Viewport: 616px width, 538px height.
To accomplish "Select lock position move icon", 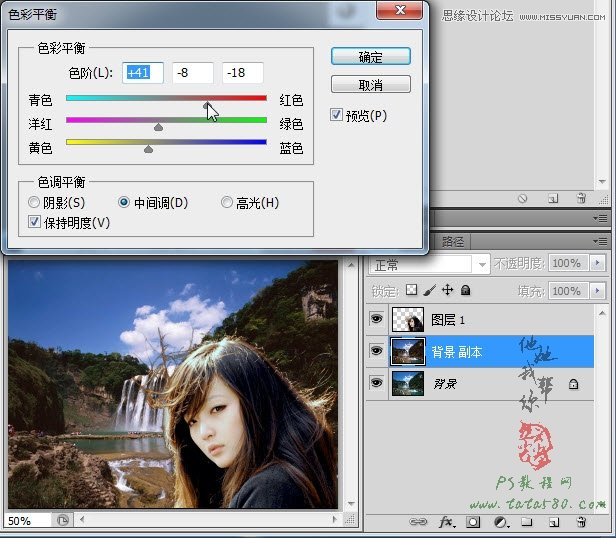I will pyautogui.click(x=447, y=290).
